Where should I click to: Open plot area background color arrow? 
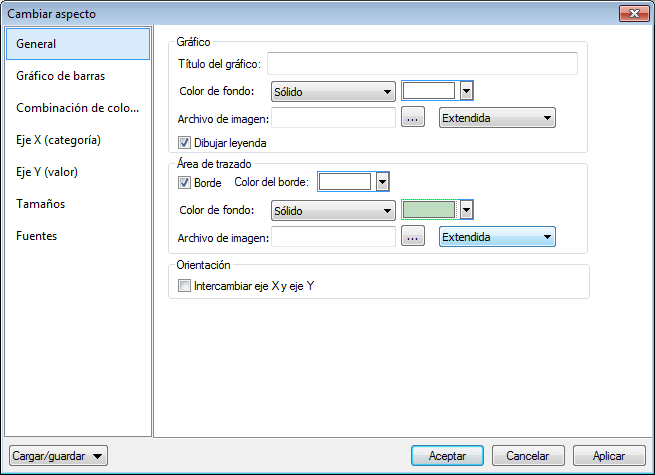coord(466,210)
